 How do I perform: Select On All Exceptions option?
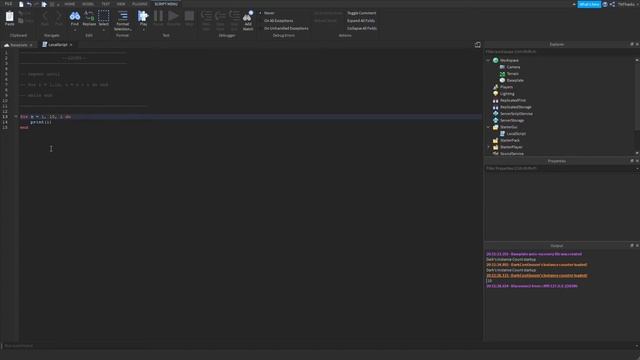pos(278,21)
